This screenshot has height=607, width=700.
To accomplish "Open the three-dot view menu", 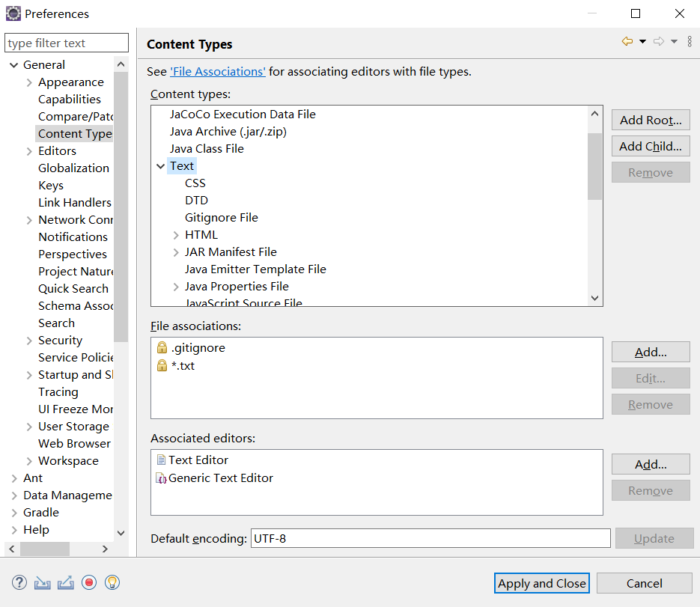I will point(690,42).
